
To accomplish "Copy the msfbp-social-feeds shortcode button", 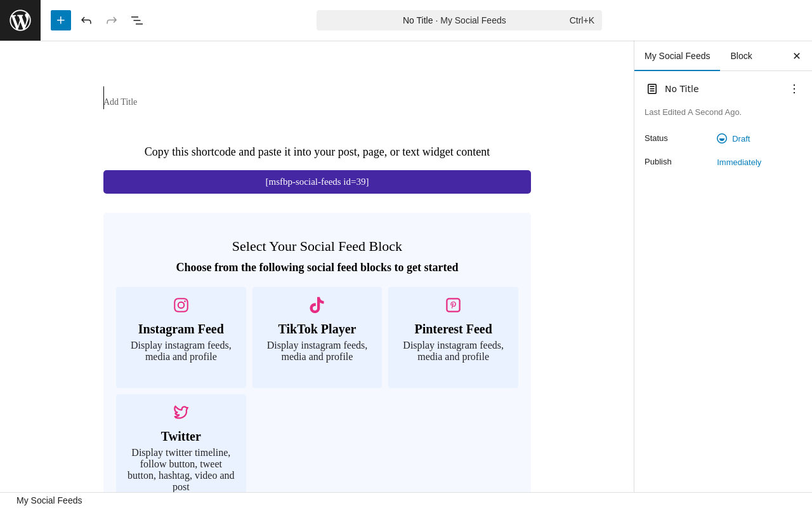I will click(x=317, y=182).
